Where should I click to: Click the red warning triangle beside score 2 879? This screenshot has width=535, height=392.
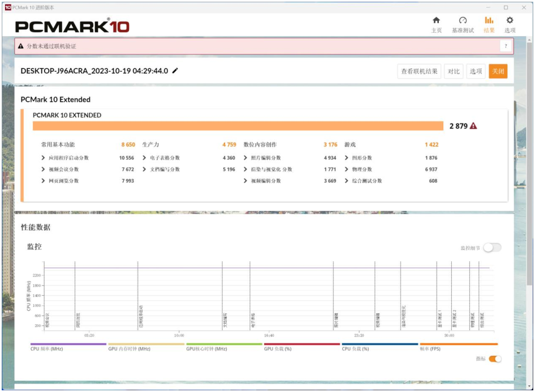(x=473, y=126)
